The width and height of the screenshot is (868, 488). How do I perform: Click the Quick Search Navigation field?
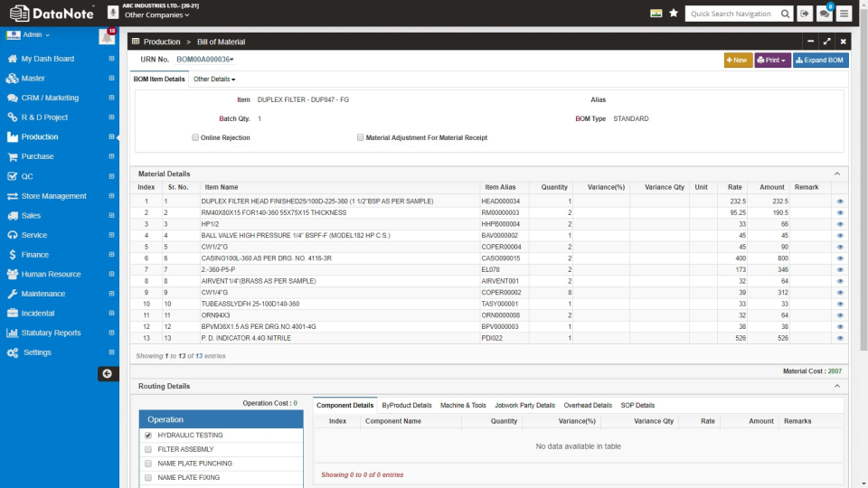(x=731, y=14)
